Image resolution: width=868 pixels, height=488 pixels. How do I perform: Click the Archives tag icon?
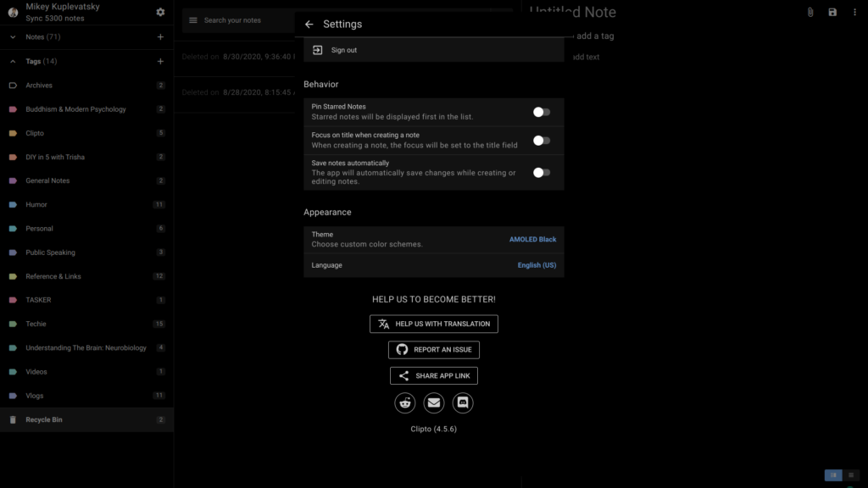[x=13, y=86]
